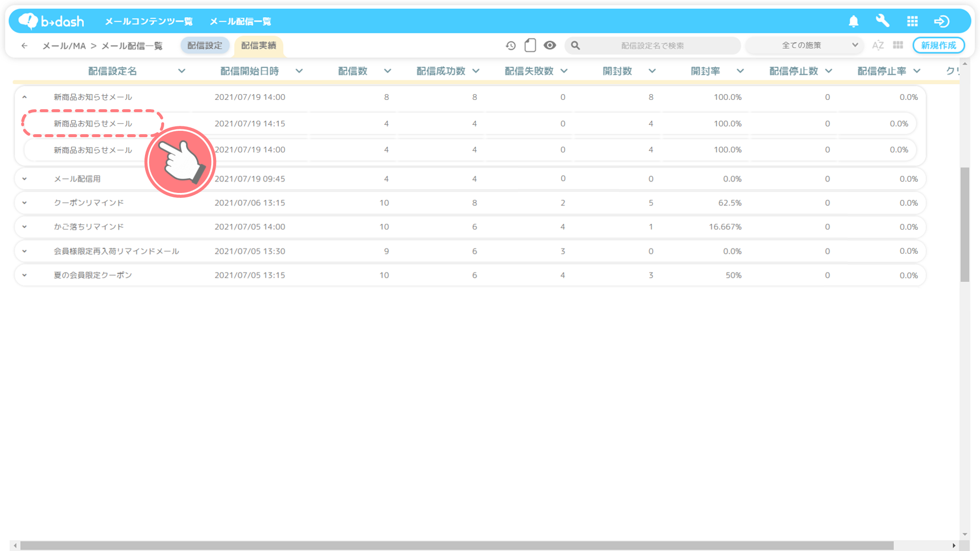Click the clipboard document icon
The height and width of the screenshot is (551, 980).
pyautogui.click(x=530, y=45)
